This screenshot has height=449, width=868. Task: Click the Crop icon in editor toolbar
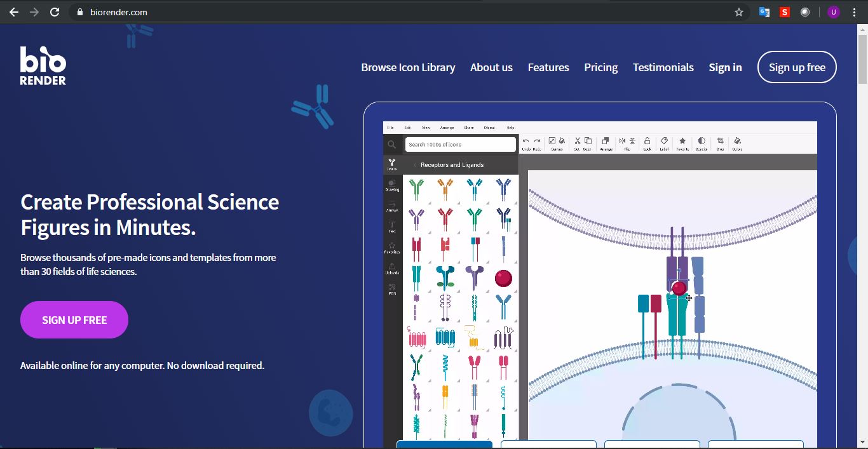pyautogui.click(x=720, y=141)
